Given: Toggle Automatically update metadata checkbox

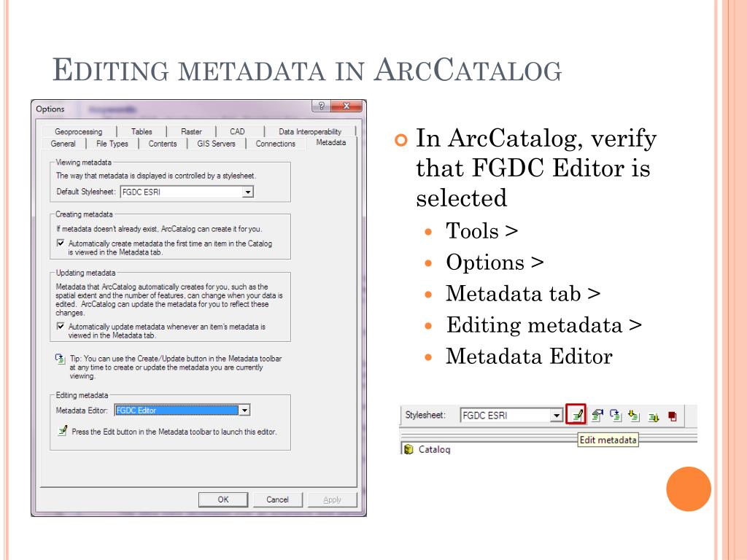Looking at the screenshot, I should [61, 326].
